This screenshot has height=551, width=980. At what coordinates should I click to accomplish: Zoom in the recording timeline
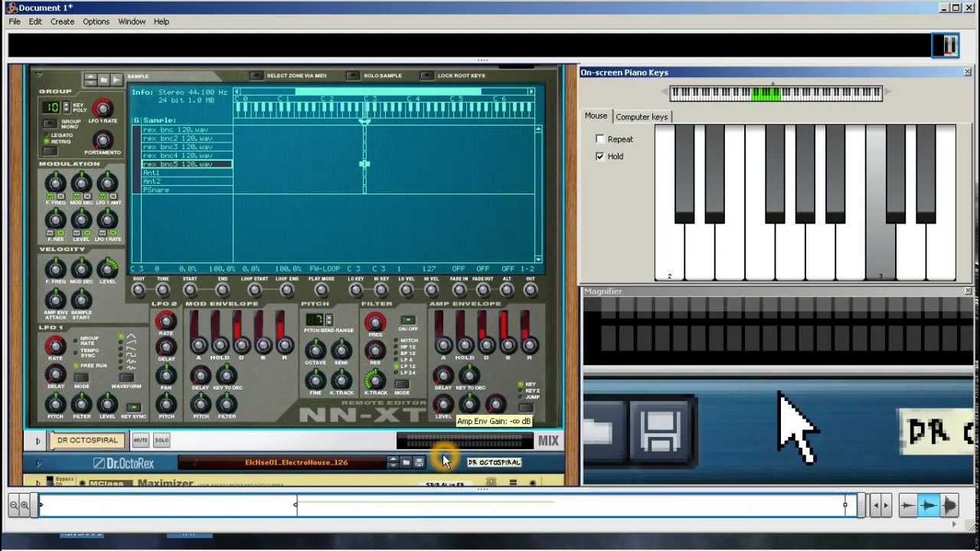click(24, 505)
